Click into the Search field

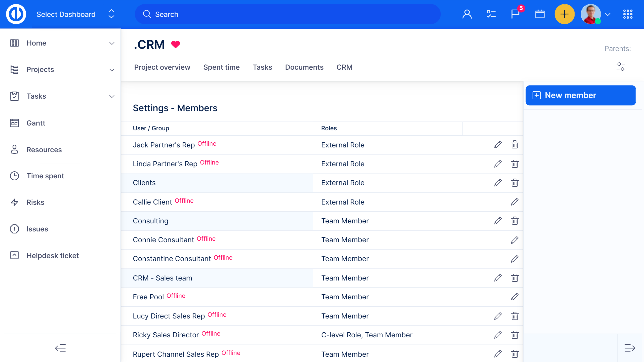tap(288, 14)
